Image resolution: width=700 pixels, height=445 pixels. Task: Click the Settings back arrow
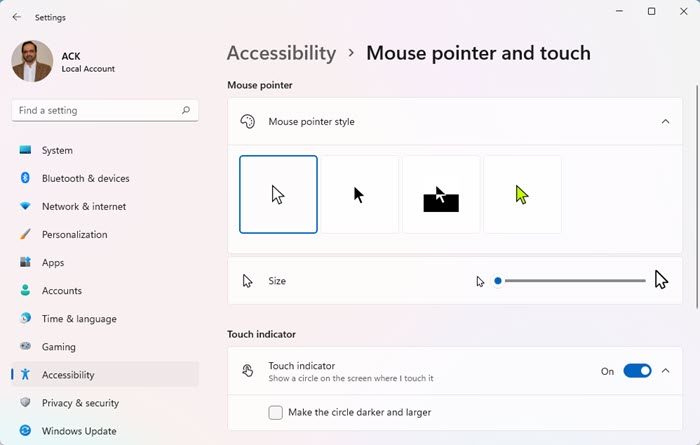tap(16, 17)
